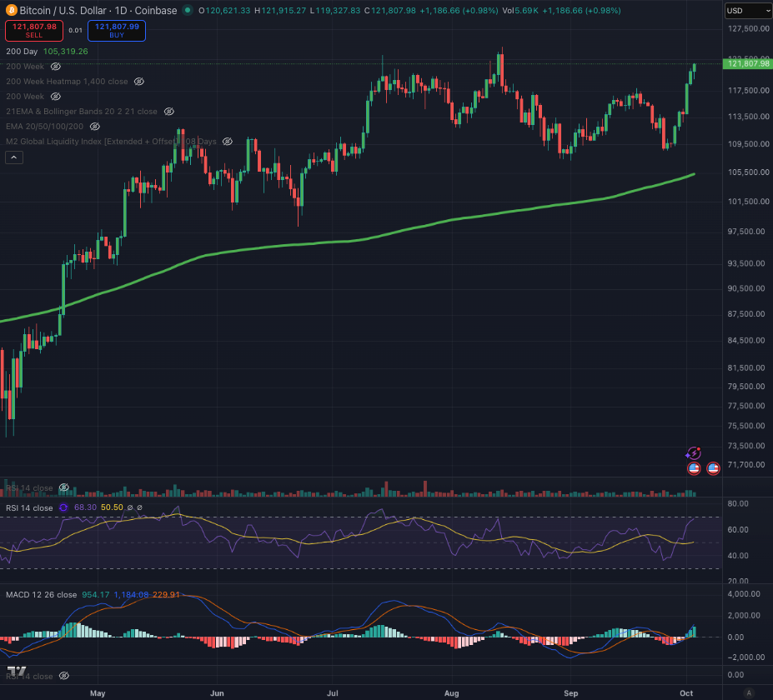Click the MACD line value 1,184.08
Screen dimensions: 773x700
(131, 594)
